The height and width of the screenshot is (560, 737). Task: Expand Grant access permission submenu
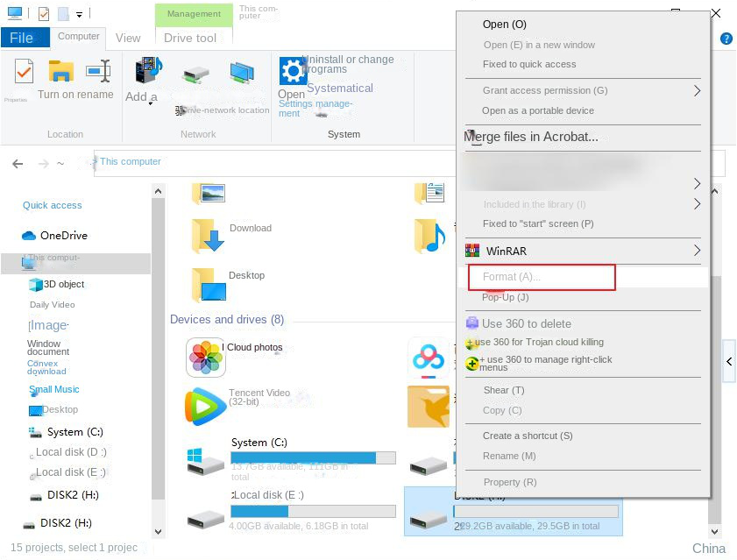697,91
